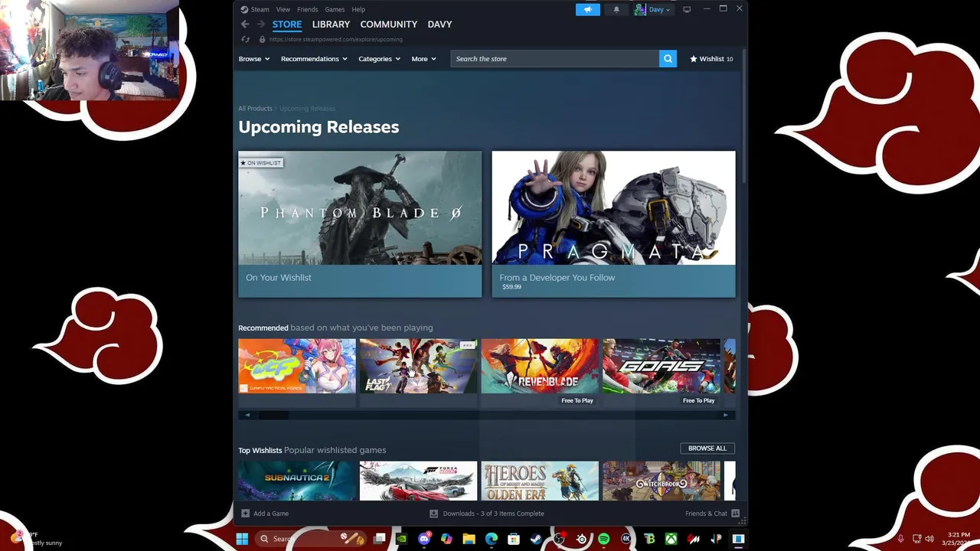Open the View menu
The image size is (980, 551).
283,9
